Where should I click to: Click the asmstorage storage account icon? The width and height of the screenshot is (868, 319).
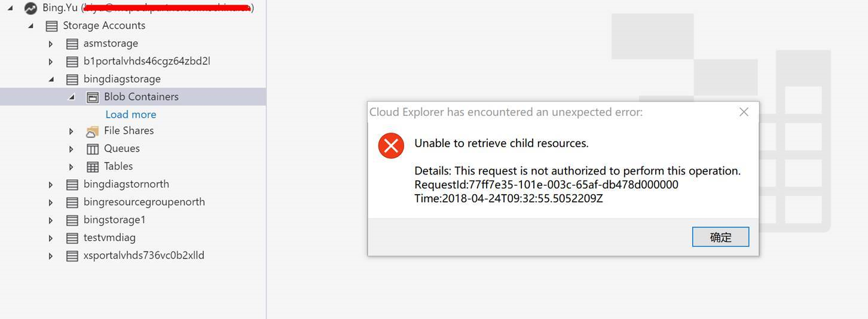pyautogui.click(x=72, y=44)
